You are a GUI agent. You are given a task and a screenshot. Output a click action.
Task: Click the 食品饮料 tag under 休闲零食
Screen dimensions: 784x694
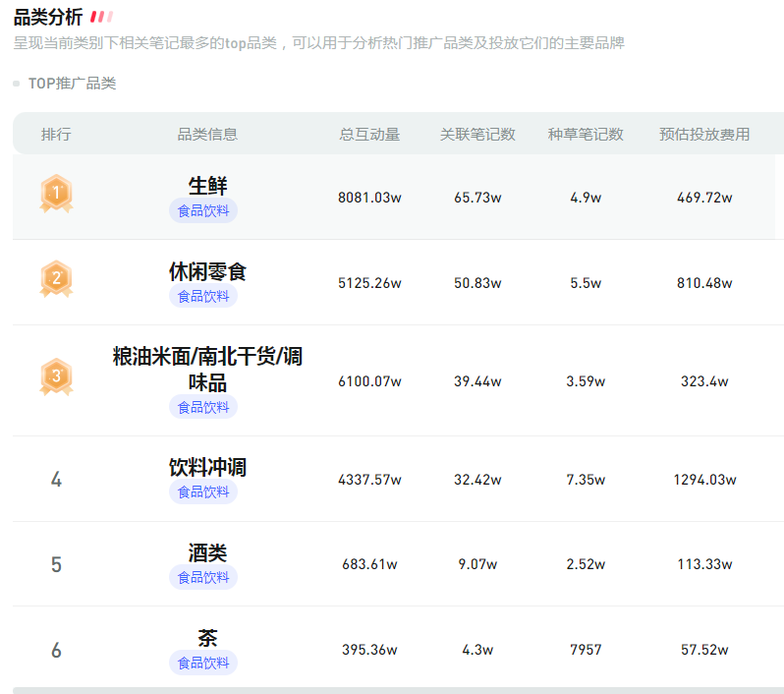[203, 296]
